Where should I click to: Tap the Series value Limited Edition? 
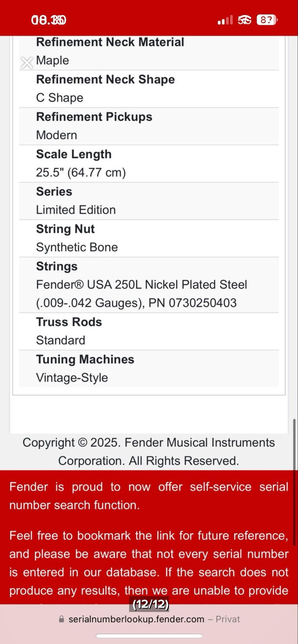pos(76,210)
